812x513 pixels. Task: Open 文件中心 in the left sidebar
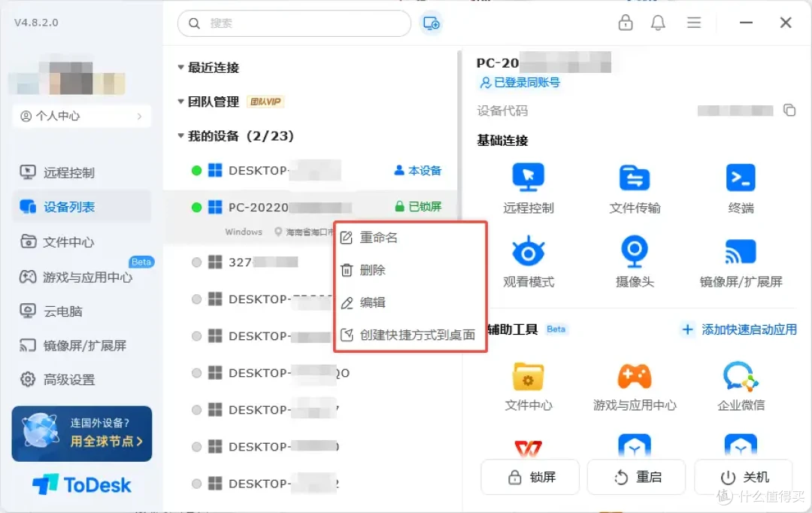coord(82,242)
